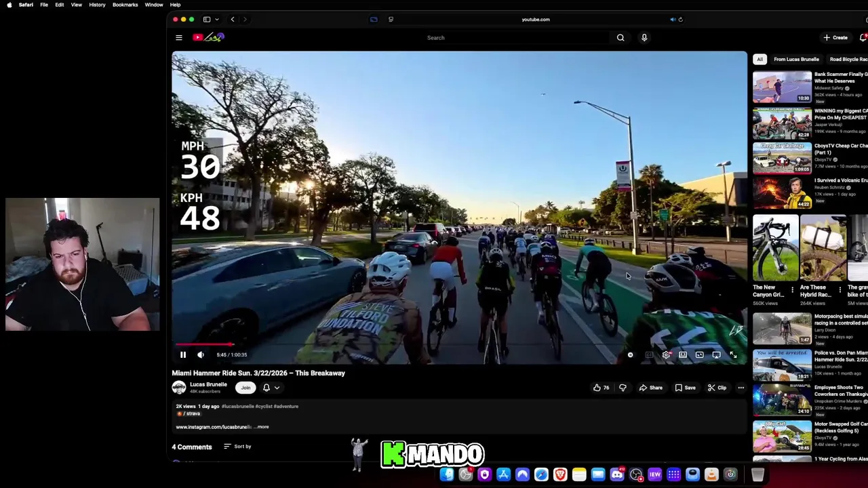The width and height of the screenshot is (868, 488).
Task: Save the video to a playlist
Action: click(685, 388)
